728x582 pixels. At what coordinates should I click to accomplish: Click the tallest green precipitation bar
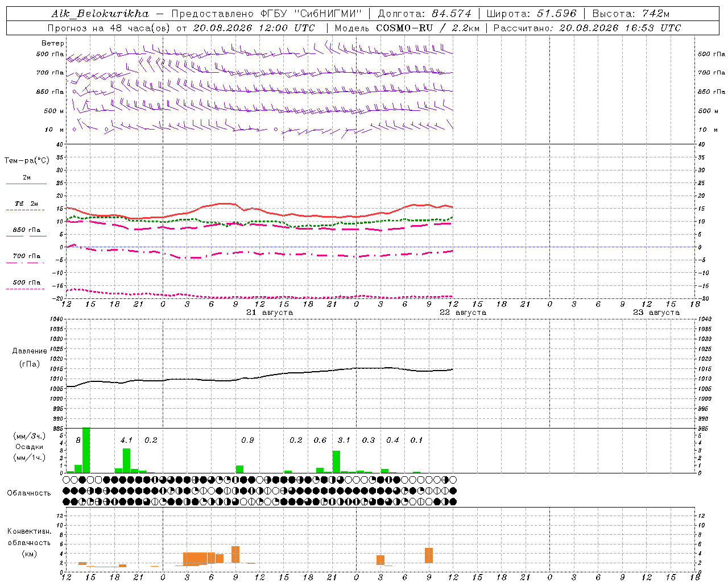pyautogui.click(x=86, y=450)
